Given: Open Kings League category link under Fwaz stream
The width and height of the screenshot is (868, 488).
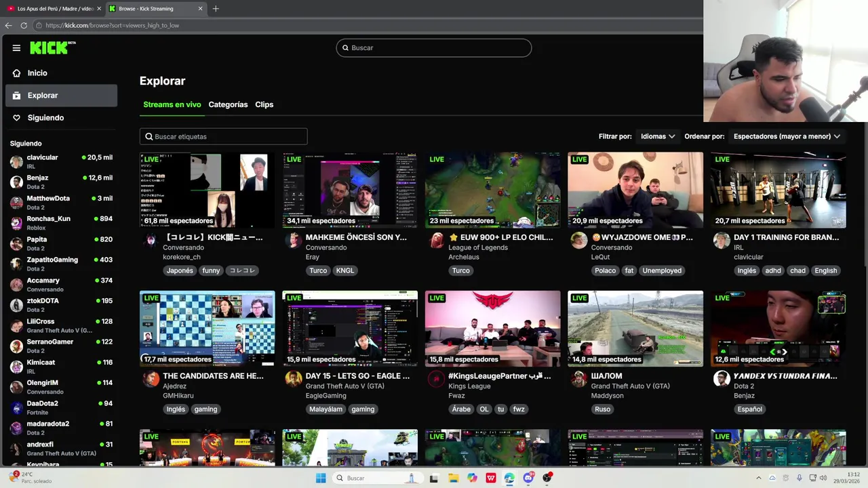Looking at the screenshot, I should (469, 386).
